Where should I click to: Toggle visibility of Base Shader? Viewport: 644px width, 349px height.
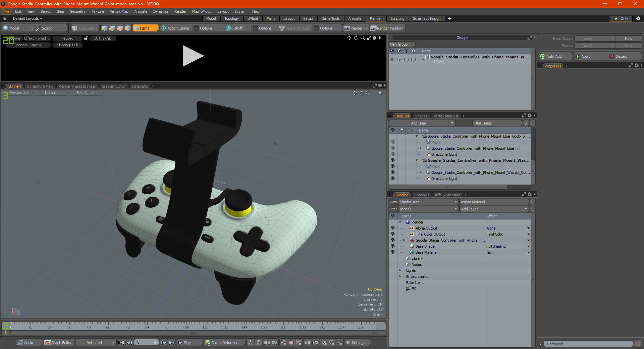392,246
